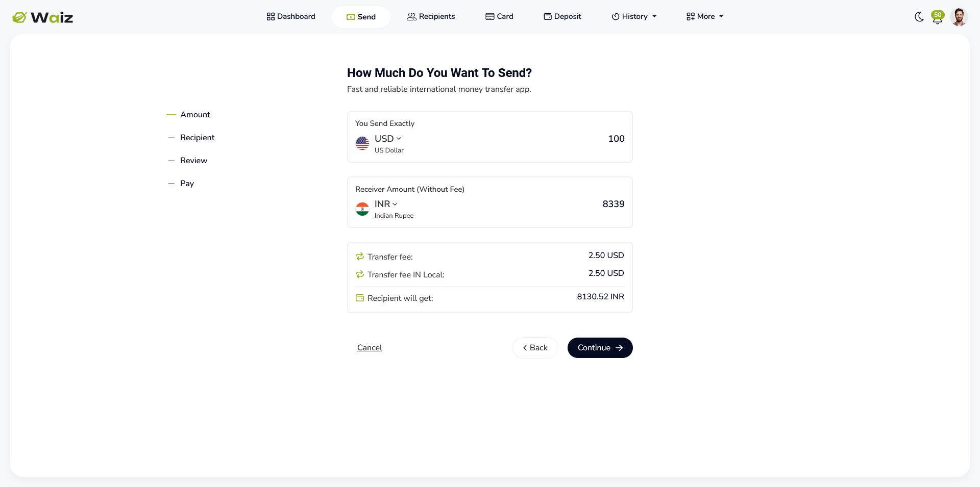Click the Waiz logo icon
This screenshot has height=487, width=980.
tap(19, 17)
